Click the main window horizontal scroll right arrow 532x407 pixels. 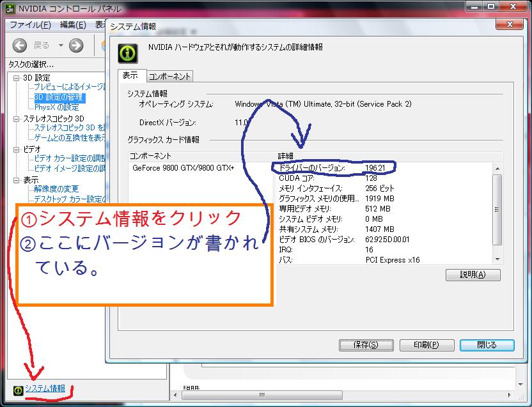coord(509,395)
